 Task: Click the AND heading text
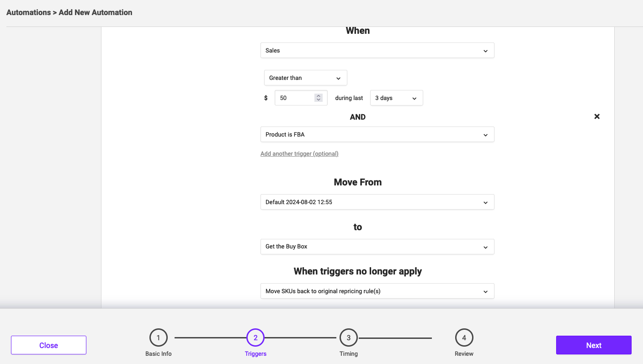[x=357, y=117]
